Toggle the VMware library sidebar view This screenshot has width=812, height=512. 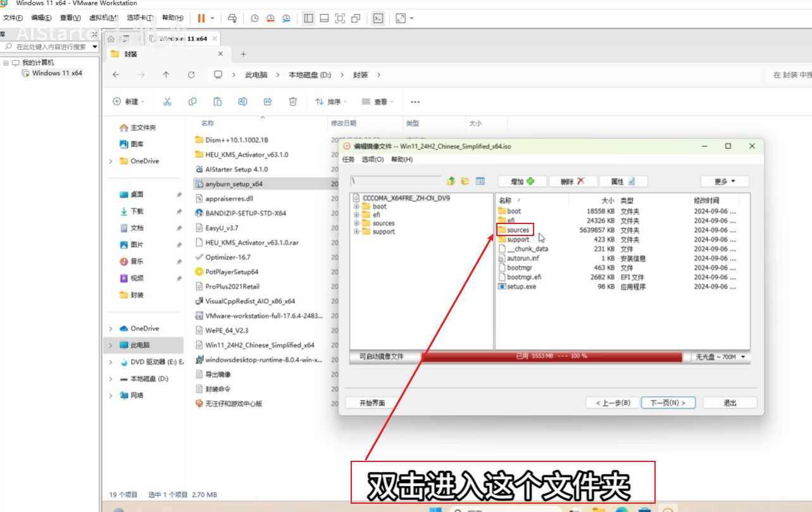coord(308,18)
